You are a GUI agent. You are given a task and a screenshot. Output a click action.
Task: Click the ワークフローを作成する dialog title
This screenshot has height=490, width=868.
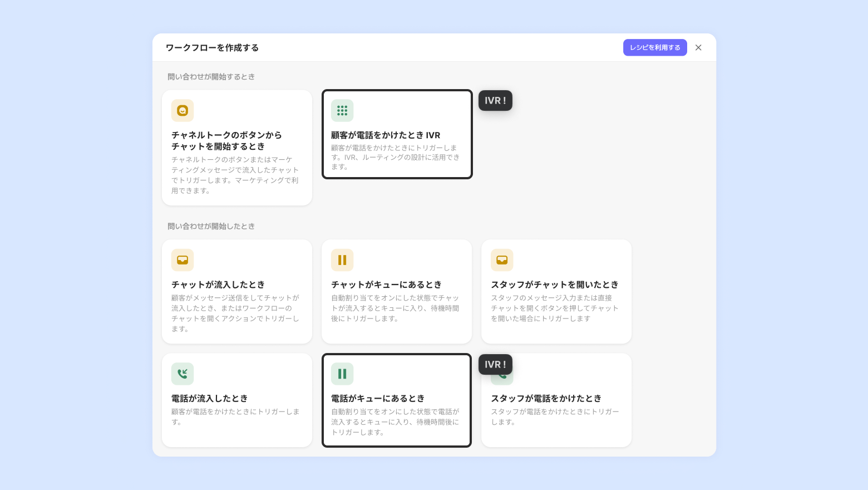pos(212,47)
